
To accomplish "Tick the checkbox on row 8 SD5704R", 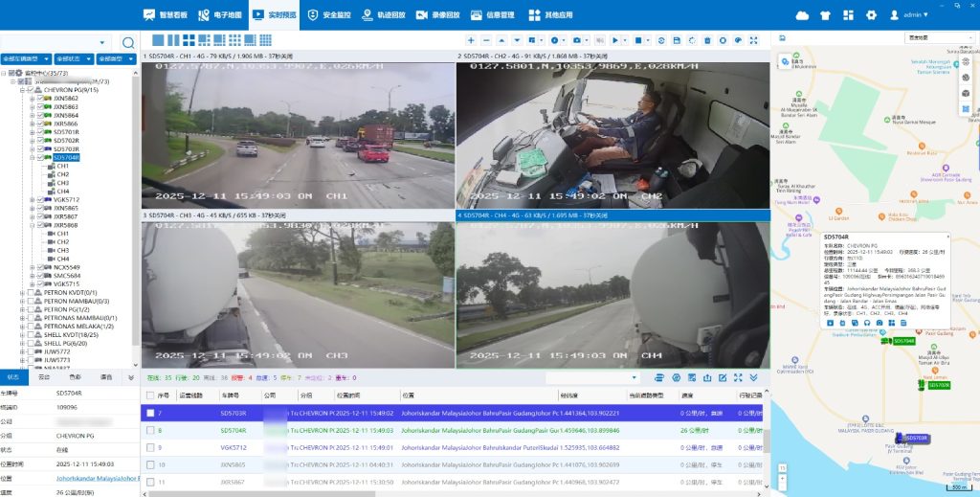I will (x=150, y=431).
